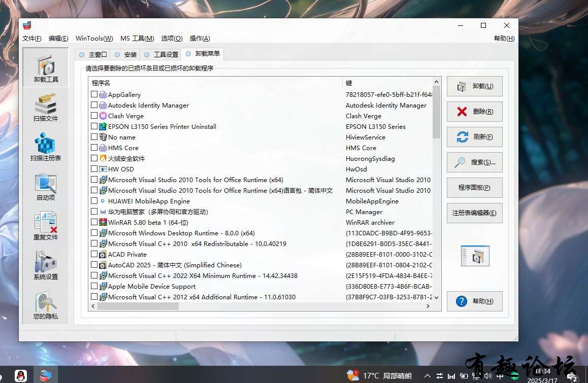Open the 操作(A) menu
This screenshot has width=588, height=383.
[200, 38]
